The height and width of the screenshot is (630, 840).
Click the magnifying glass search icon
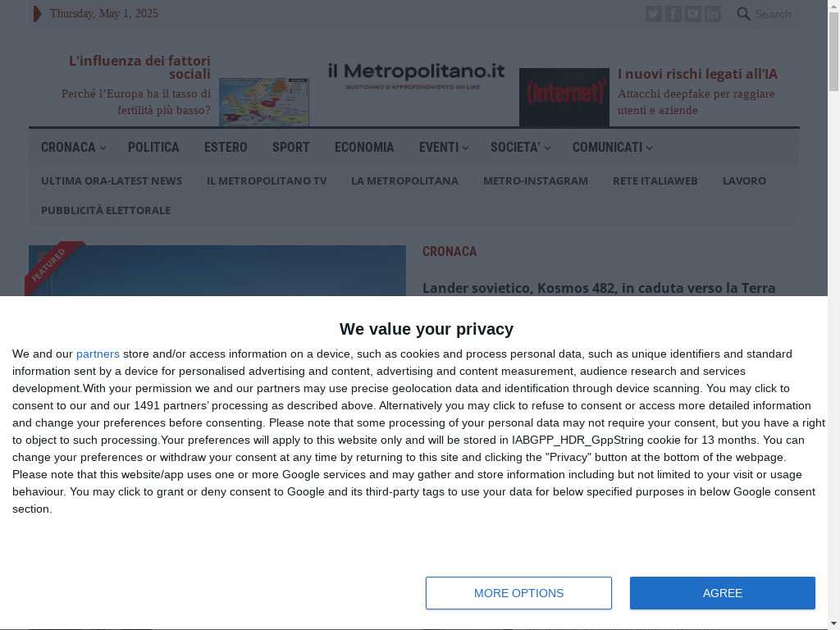pos(743,13)
